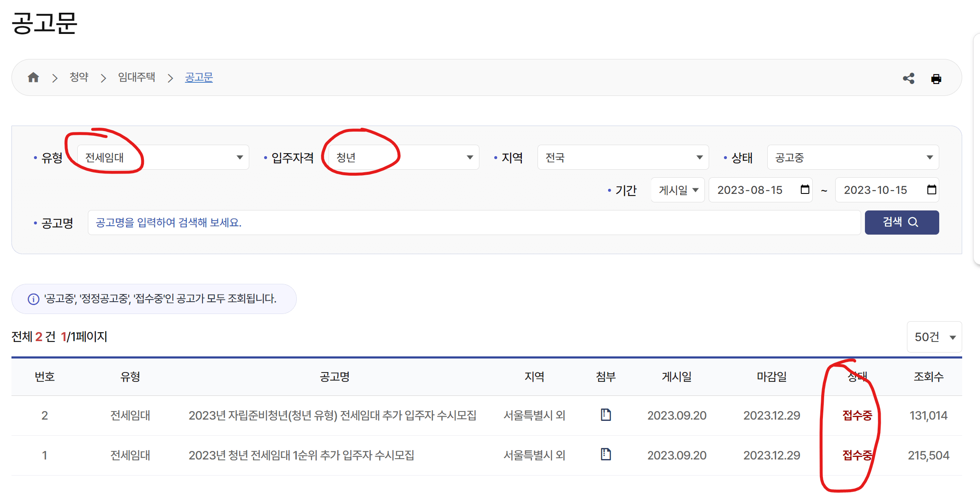The width and height of the screenshot is (980, 493).
Task: Click the home icon in breadcrumb
Action: click(33, 78)
